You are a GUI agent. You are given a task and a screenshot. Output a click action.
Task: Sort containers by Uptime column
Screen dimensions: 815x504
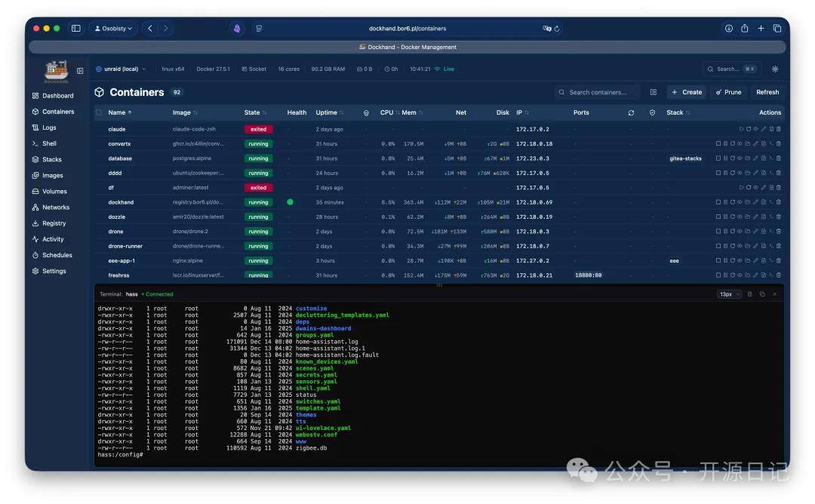click(330, 112)
